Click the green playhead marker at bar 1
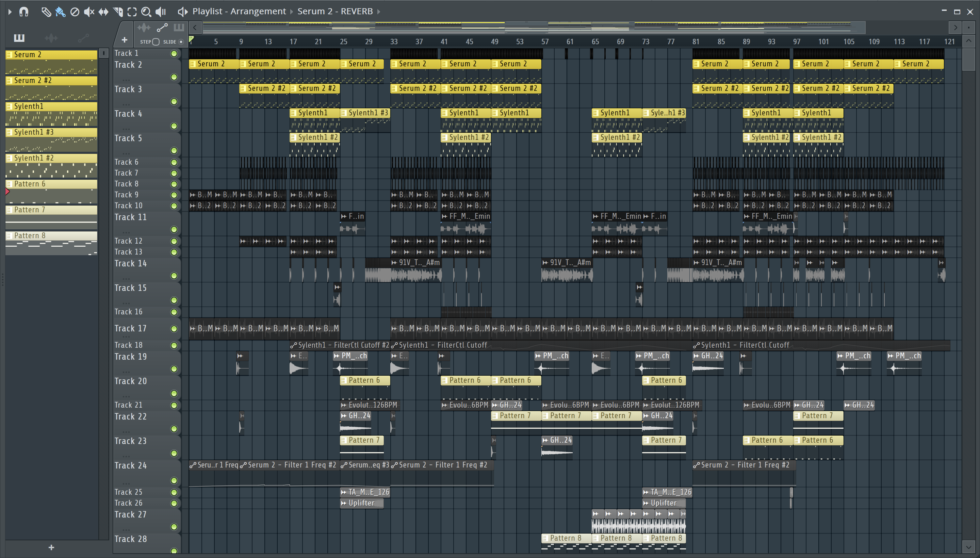 point(191,39)
